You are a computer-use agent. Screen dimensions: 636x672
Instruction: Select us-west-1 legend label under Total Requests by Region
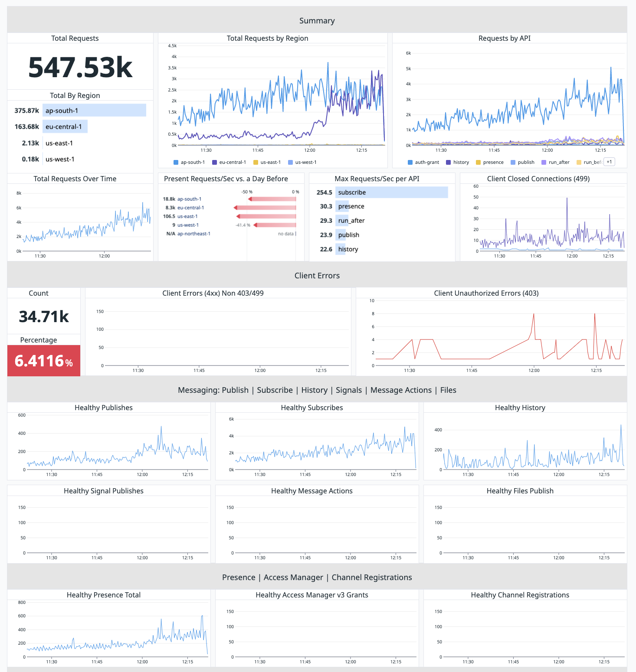click(x=306, y=162)
